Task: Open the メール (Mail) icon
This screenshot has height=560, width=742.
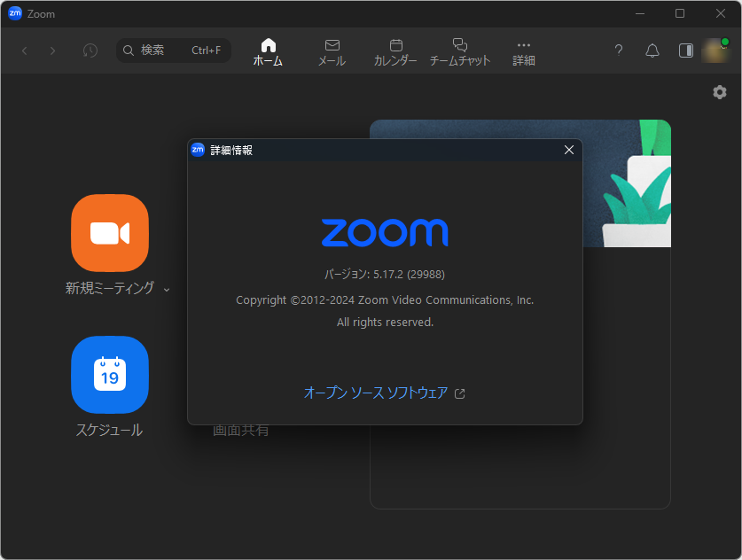Action: point(332,43)
